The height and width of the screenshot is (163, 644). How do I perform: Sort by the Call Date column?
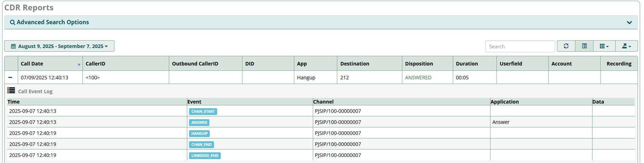pyautogui.click(x=32, y=64)
